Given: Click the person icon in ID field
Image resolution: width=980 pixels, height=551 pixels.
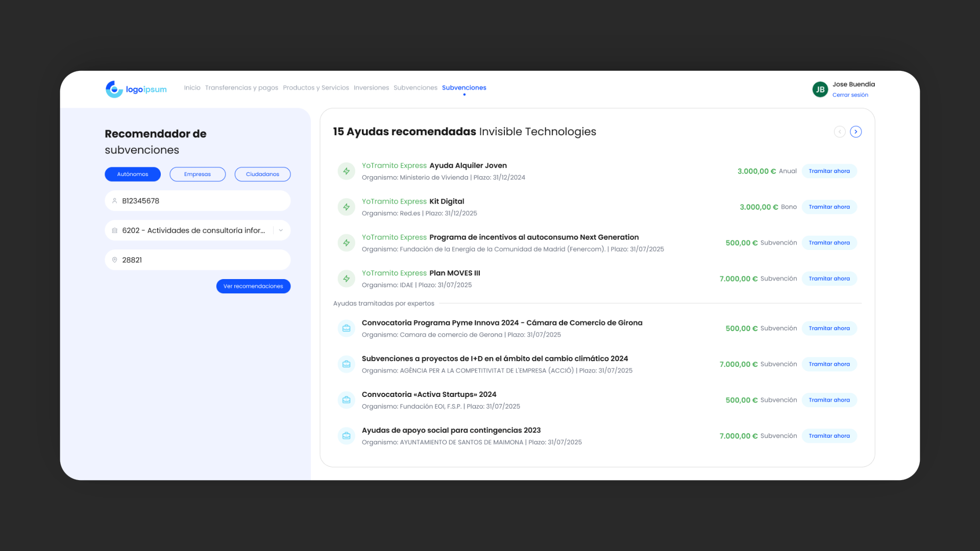Looking at the screenshot, I should click(x=114, y=201).
